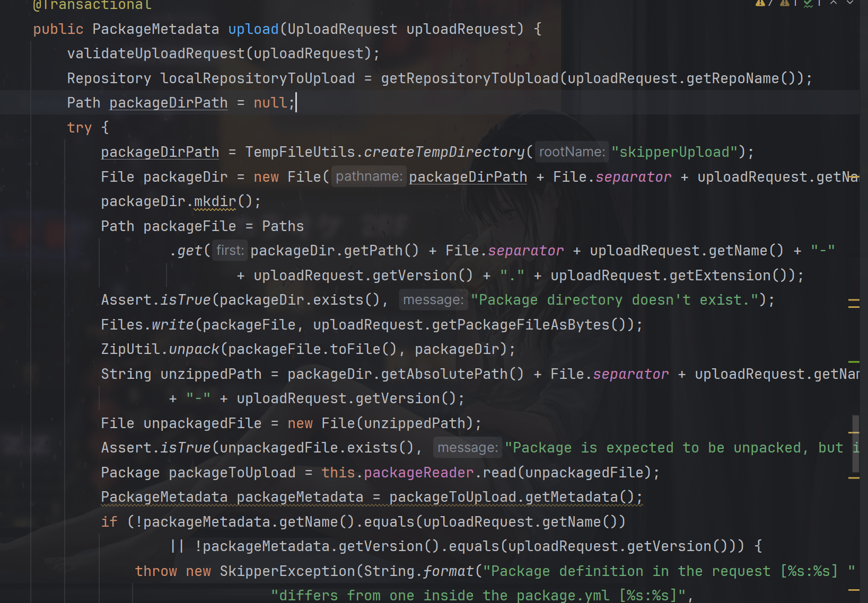This screenshot has height=603, width=868.
Task: Go to previous highlighted error arrow
Action: [x=834, y=3]
